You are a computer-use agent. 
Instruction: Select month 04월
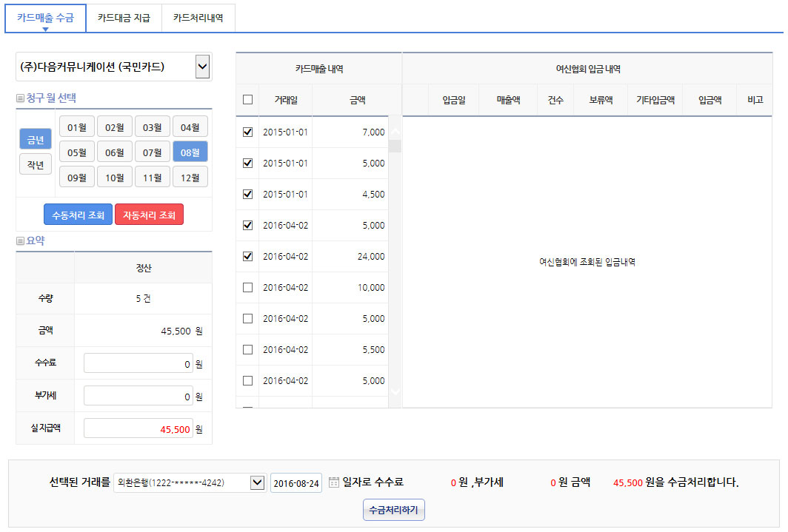190,127
